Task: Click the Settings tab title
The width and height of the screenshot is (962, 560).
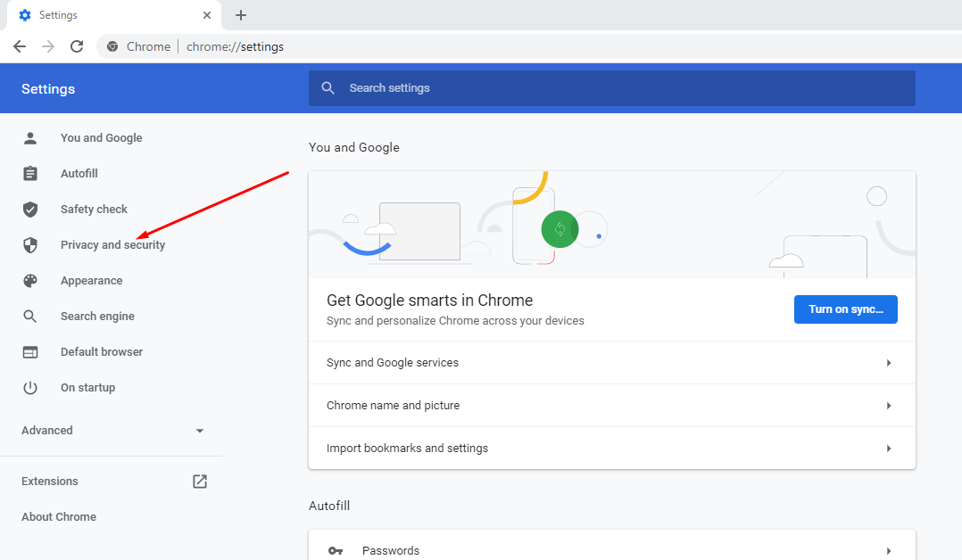Action: [x=58, y=15]
